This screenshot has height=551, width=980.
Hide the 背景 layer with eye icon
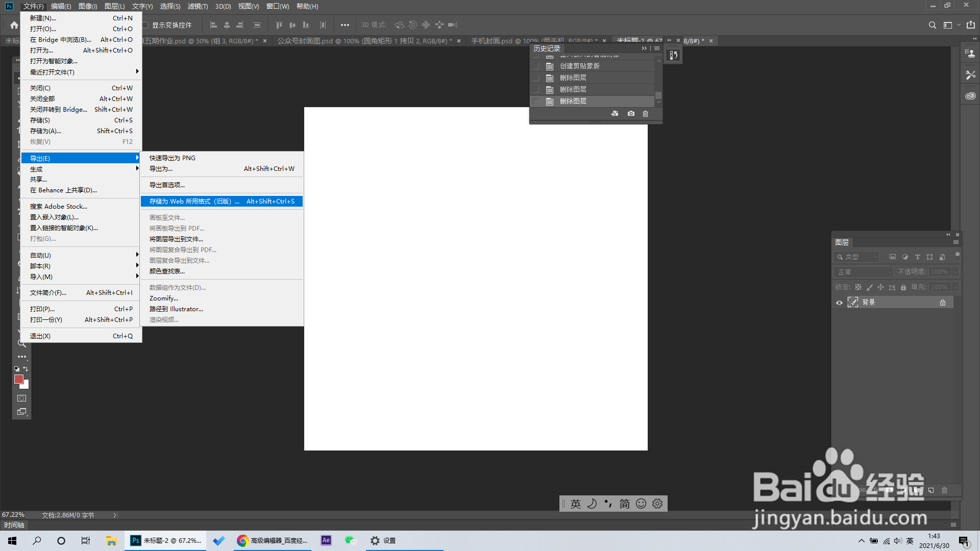pos(839,303)
